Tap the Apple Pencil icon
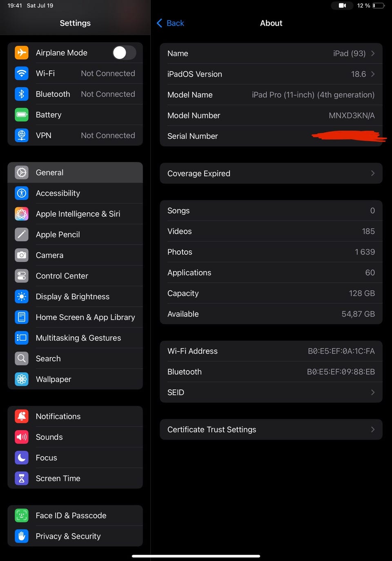Screen dimensions: 392x561 click(22, 234)
